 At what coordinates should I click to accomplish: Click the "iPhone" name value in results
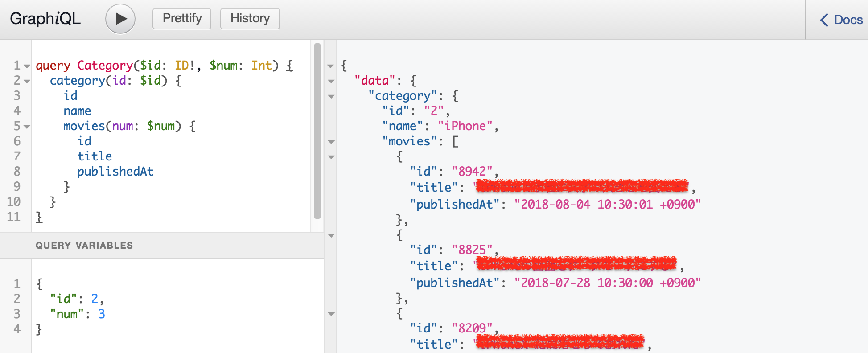click(465, 126)
